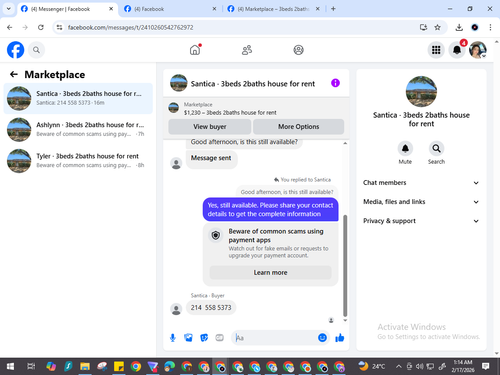Choose a GIF icon in composer
The height and width of the screenshot is (375, 500).
pos(219,338)
